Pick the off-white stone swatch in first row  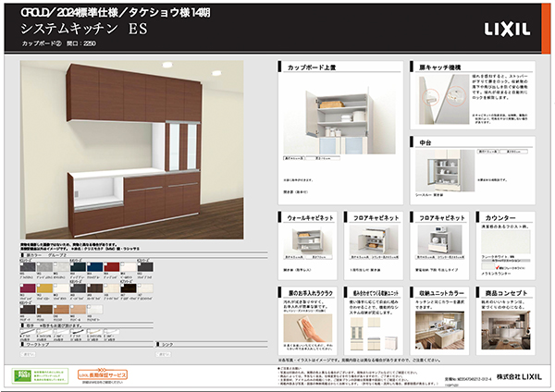pyautogui.click(x=61, y=267)
